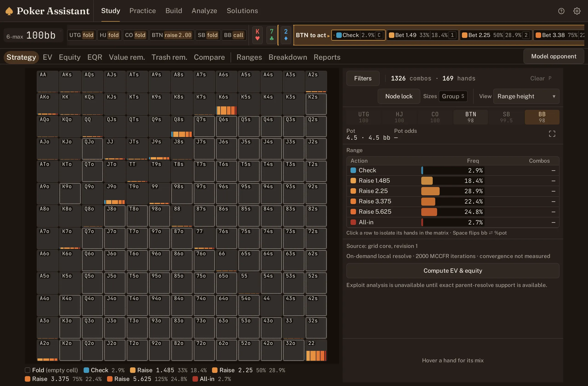This screenshot has width=588, height=386.
Task: Click the HJ fold action chip
Action: click(109, 35)
